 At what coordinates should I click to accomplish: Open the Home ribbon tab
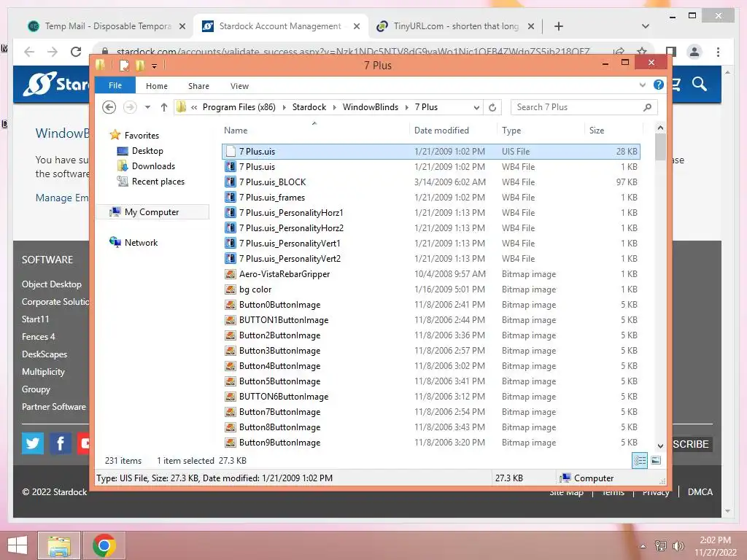tap(157, 86)
